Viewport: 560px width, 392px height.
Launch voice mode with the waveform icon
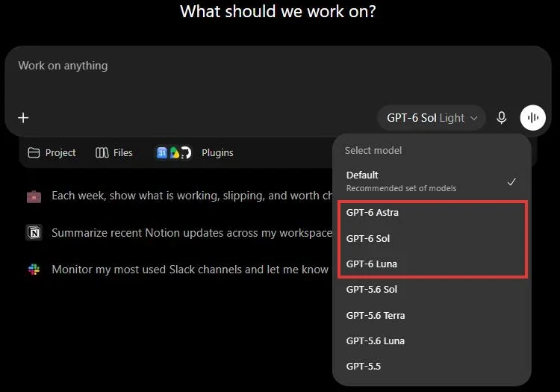532,118
